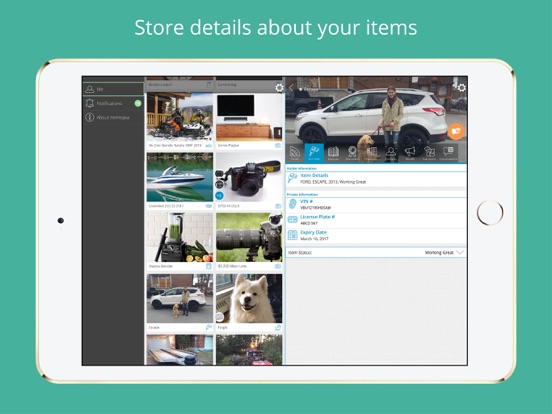Open the 80-200 Nikon Lens thumbnail
552x414 pixels.
[x=249, y=237]
